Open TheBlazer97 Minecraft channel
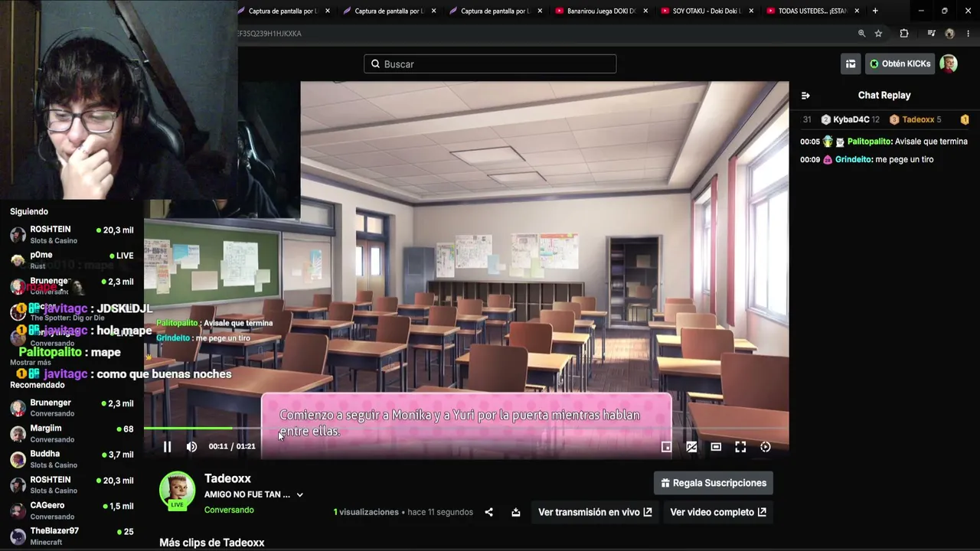The height and width of the screenshot is (551, 980). point(72,536)
